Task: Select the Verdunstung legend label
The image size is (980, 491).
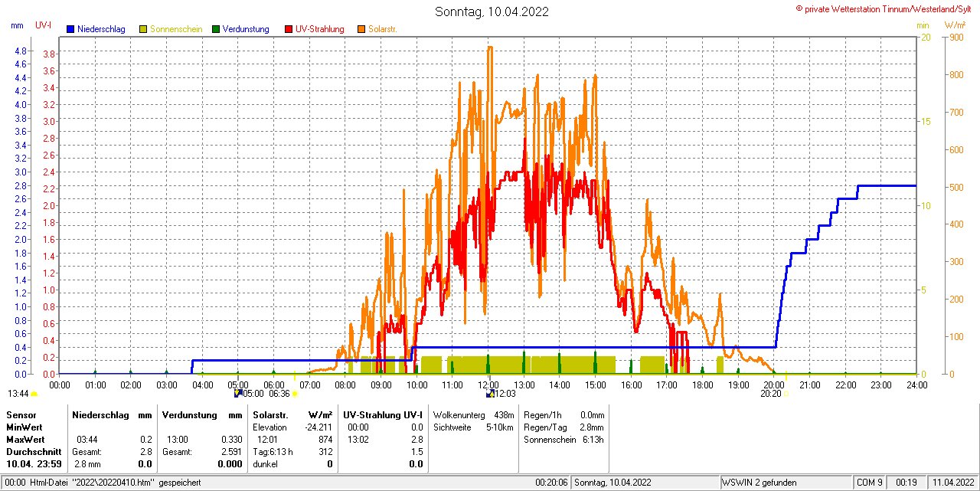Action: 246,29
